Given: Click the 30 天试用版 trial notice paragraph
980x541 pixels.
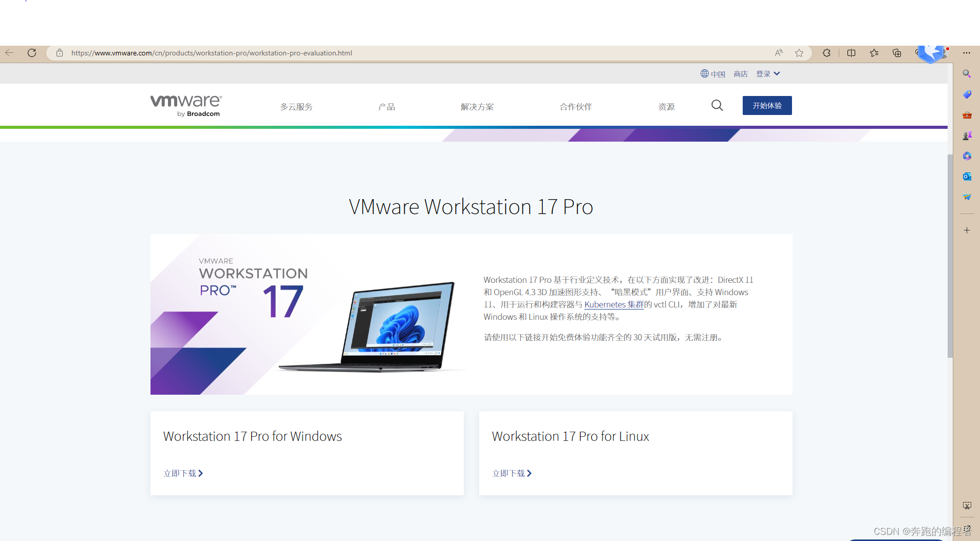Looking at the screenshot, I should [x=605, y=337].
